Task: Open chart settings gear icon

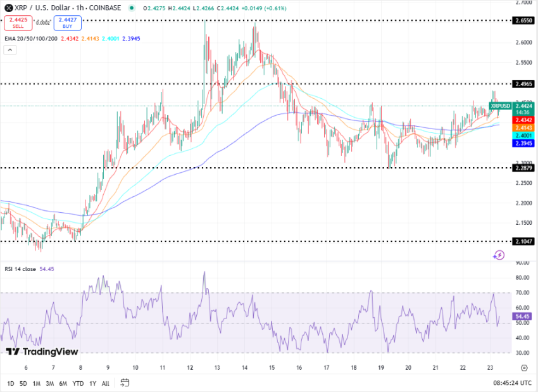Action: tap(524, 367)
